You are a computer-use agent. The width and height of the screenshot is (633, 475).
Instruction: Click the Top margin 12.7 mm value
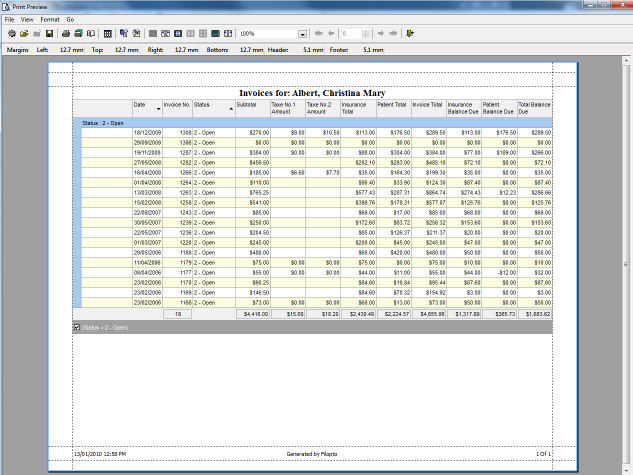pos(126,50)
